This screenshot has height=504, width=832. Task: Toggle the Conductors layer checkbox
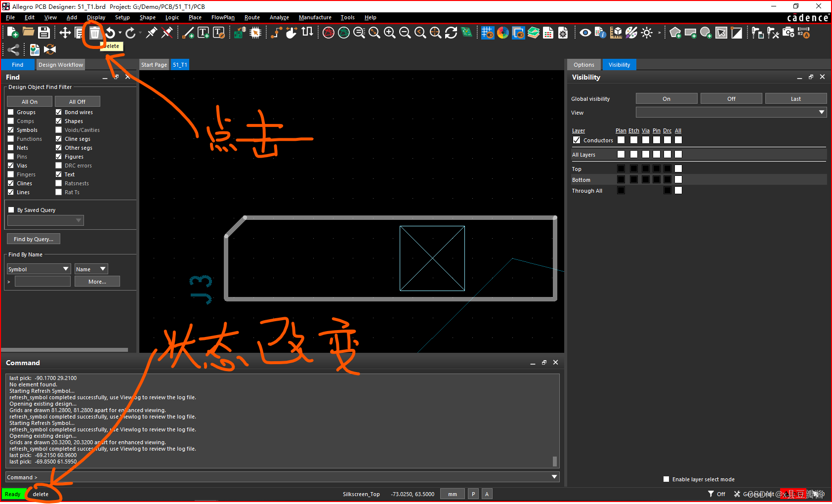[x=577, y=140]
